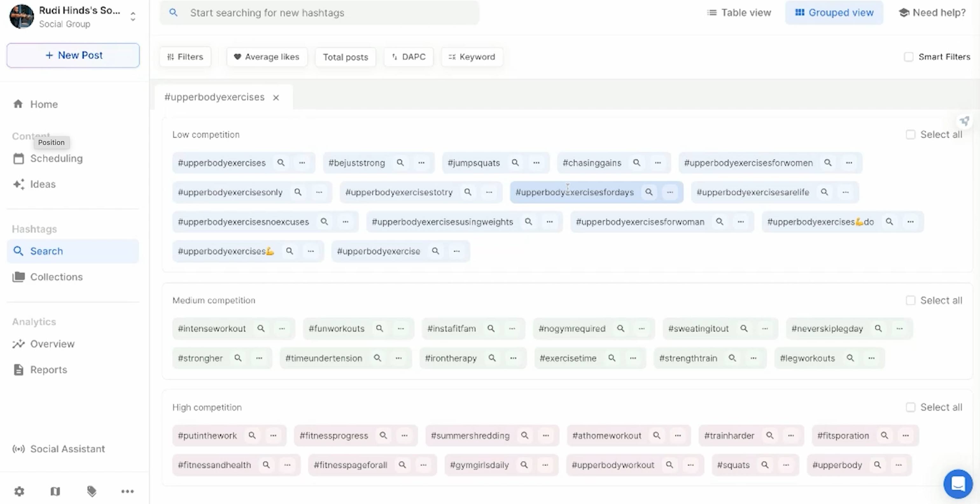The width and height of the screenshot is (980, 504).
Task: Click the settings gear icon in sidebar footer
Action: pyautogui.click(x=19, y=491)
